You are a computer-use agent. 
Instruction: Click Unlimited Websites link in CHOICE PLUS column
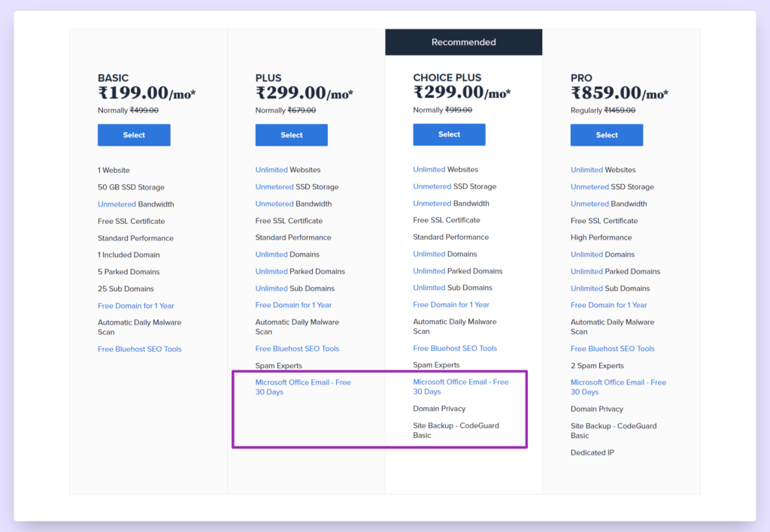point(429,170)
